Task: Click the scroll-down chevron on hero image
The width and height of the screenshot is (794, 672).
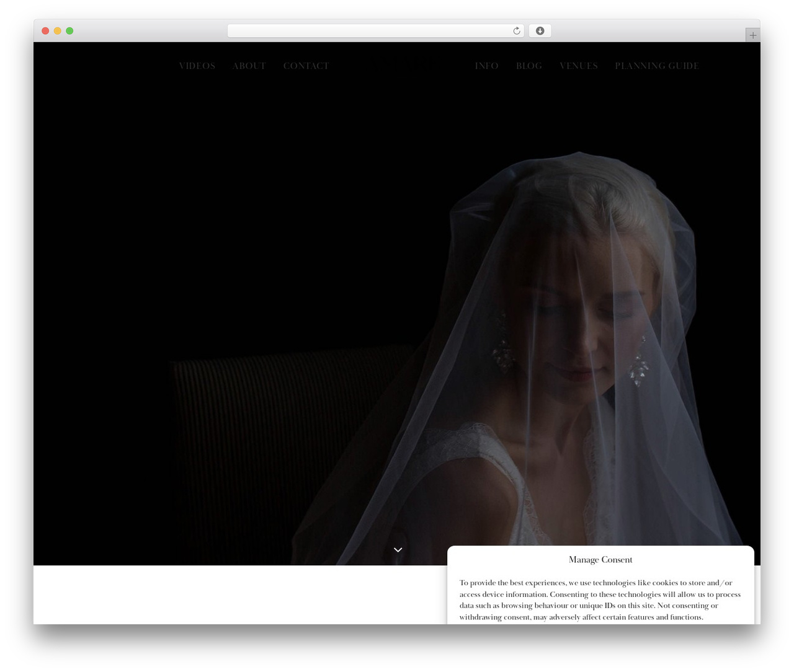Action: [398, 550]
